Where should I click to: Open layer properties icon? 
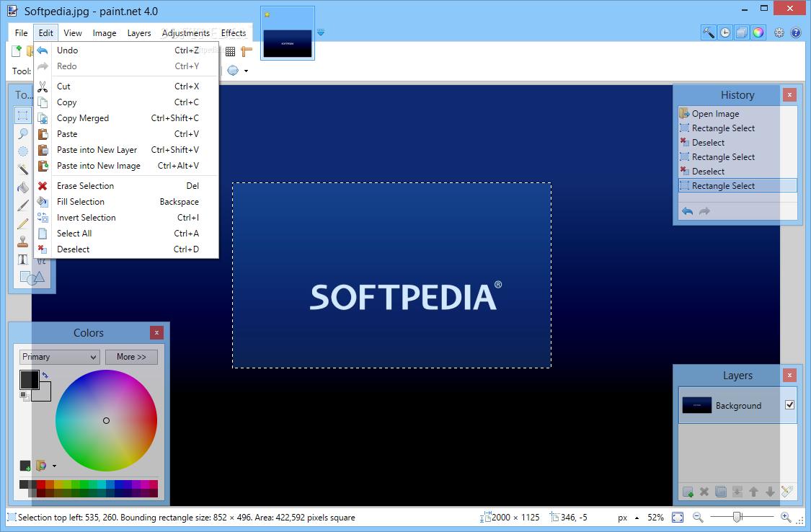point(786,492)
